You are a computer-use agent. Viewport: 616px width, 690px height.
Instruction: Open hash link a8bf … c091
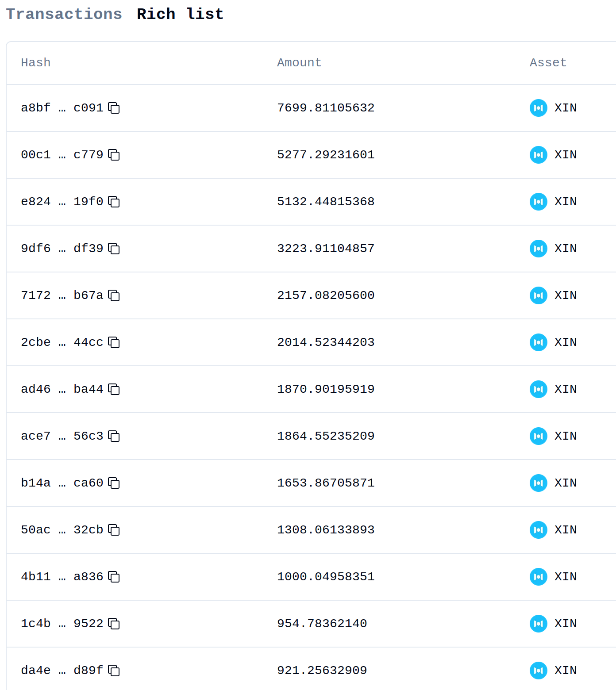point(62,108)
